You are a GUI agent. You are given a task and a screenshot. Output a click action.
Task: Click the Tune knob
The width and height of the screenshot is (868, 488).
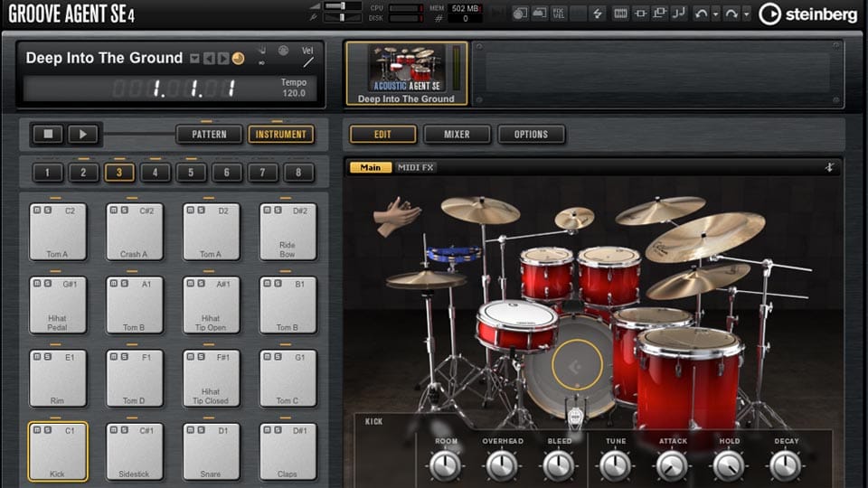pyautogui.click(x=615, y=465)
